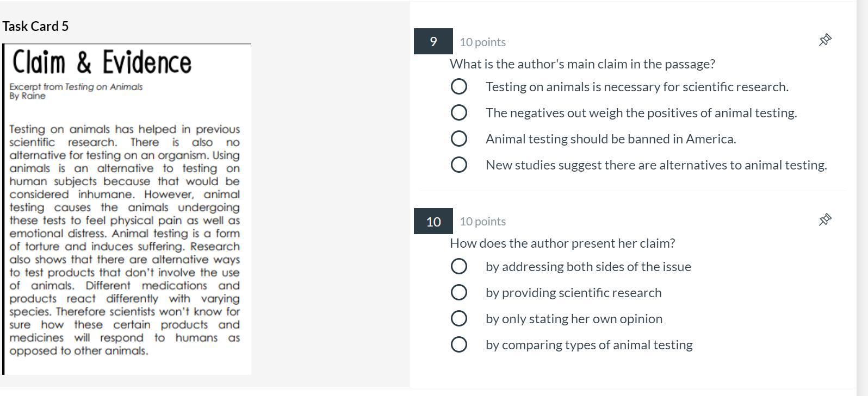Click the 'Claim & Evidence' title in passage
The height and width of the screenshot is (396, 868).
[102, 62]
